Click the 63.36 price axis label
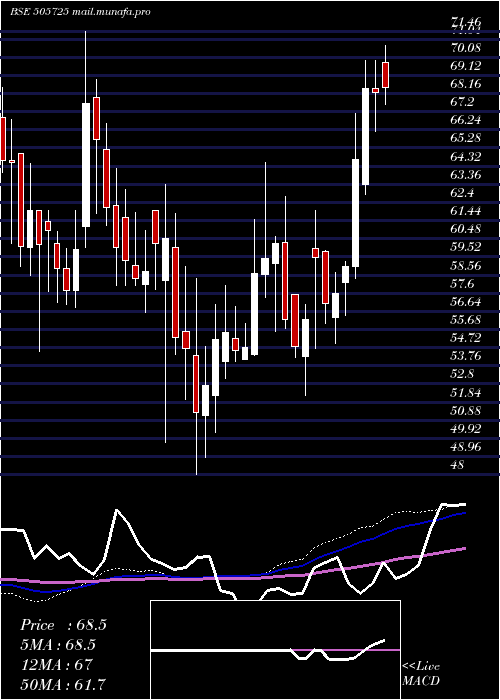Viewport: 500px width, 700px height. click(466, 175)
